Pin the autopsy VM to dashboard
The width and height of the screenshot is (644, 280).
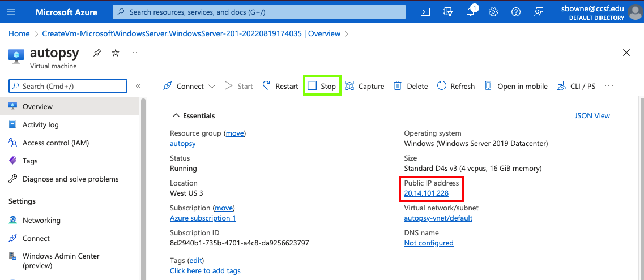(97, 53)
